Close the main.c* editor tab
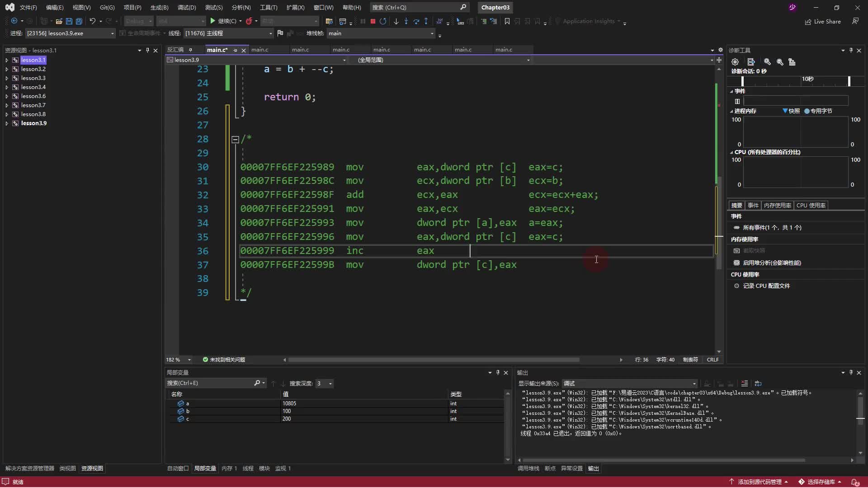This screenshot has height=488, width=868. (244, 51)
